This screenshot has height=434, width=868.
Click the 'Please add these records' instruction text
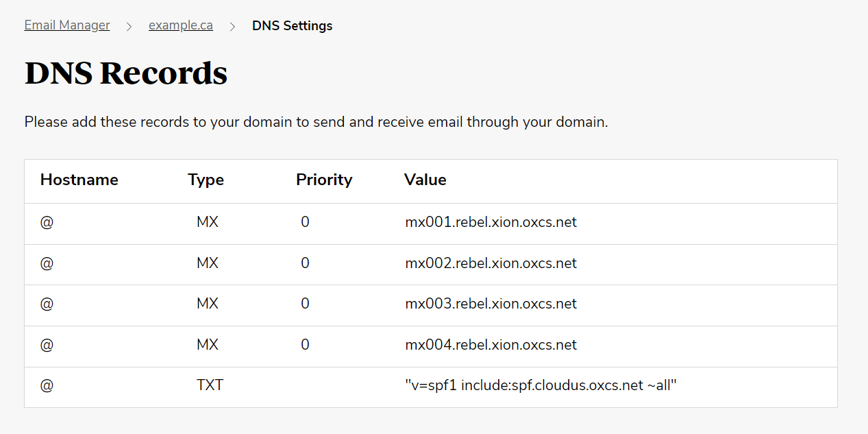(x=317, y=122)
